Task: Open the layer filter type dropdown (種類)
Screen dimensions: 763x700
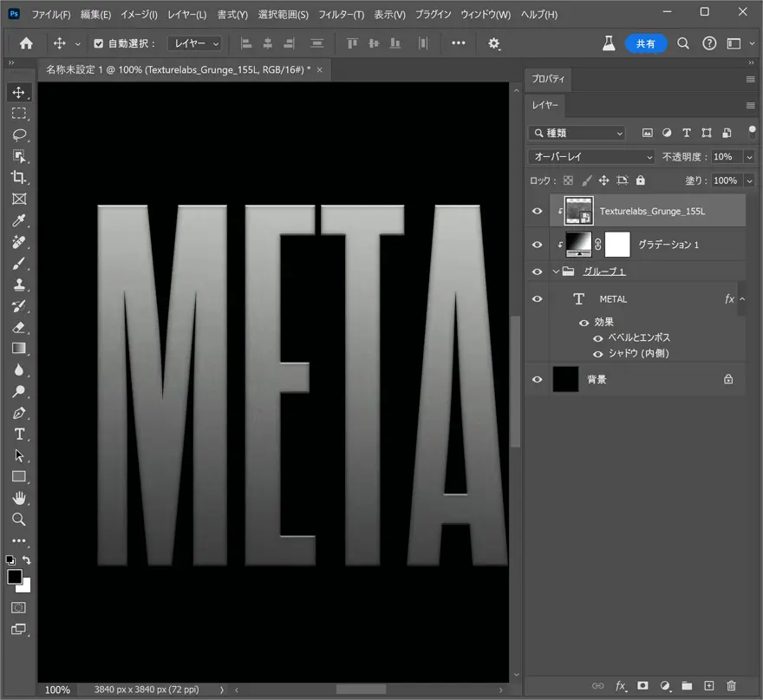Action: click(x=577, y=133)
